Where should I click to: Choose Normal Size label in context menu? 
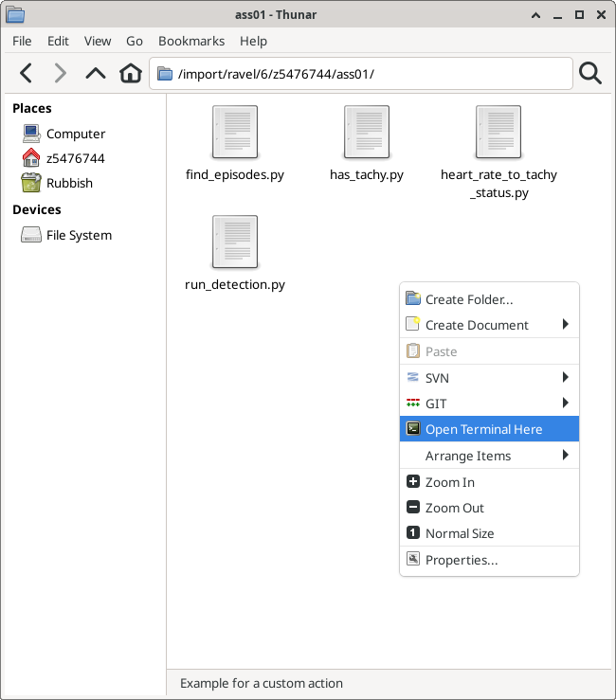(460, 533)
